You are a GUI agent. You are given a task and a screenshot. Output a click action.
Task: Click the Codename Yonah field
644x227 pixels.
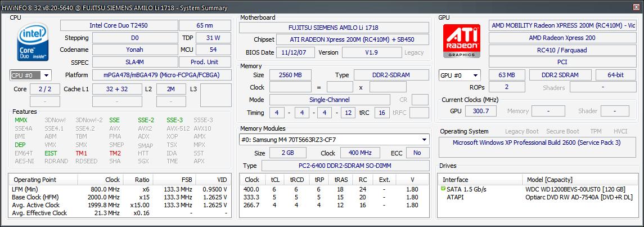point(135,50)
